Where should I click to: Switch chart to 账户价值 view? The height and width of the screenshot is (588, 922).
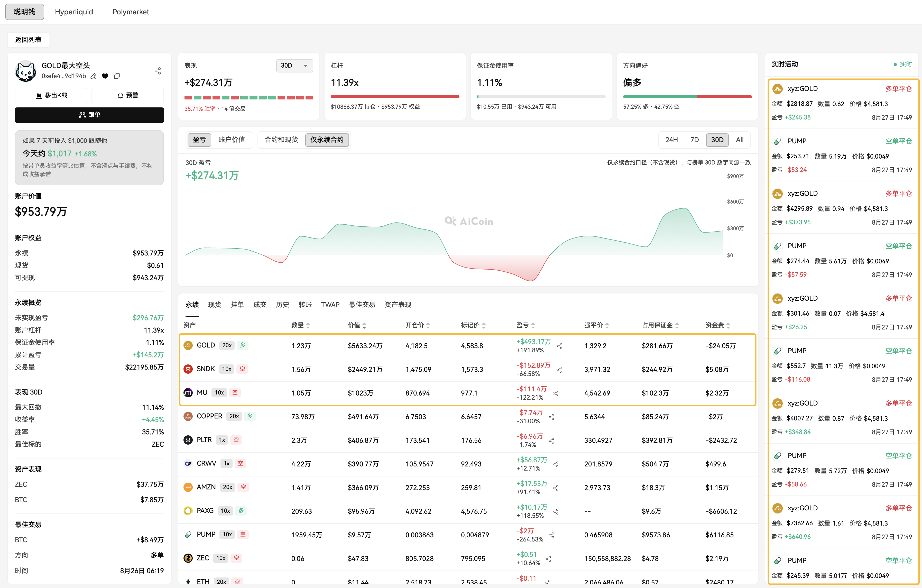(232, 140)
